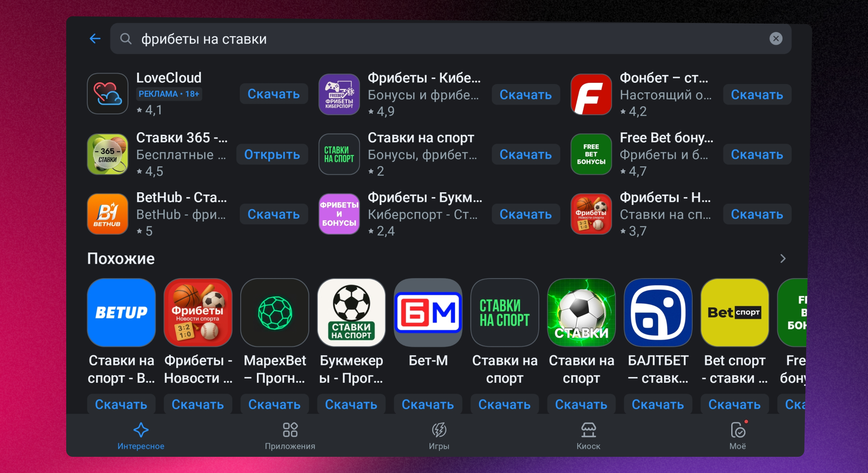This screenshot has width=868, height=473.
Task: Download the Фонбет app
Action: pyautogui.click(x=757, y=95)
